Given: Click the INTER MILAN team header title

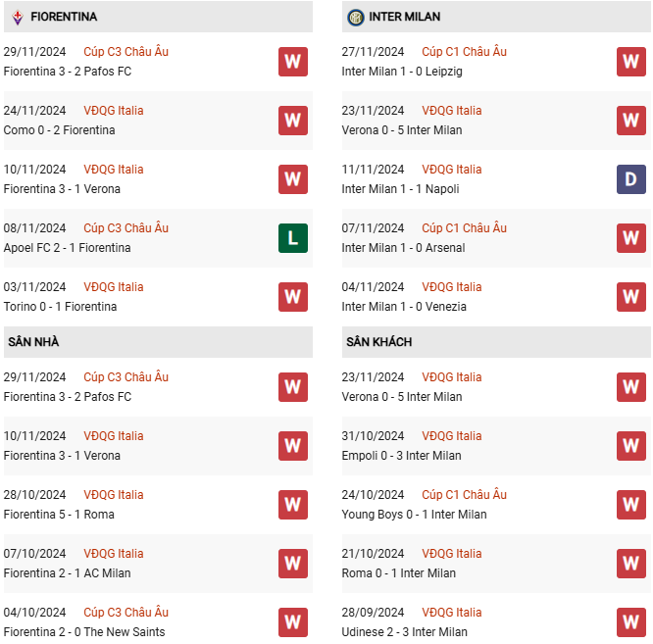Looking at the screenshot, I should click(x=404, y=17).
